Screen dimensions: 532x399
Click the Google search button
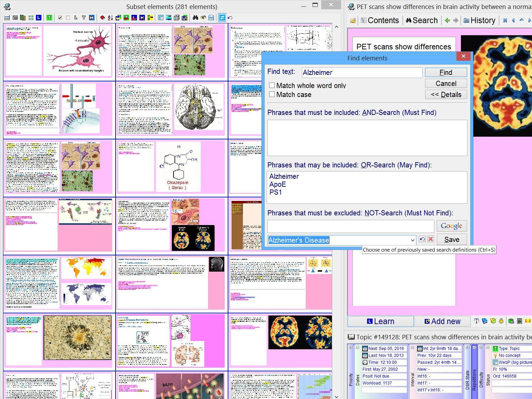tap(451, 226)
